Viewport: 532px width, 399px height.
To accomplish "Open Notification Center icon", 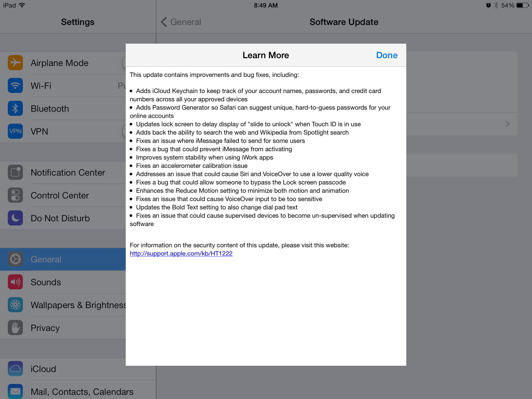I will (x=15, y=172).
